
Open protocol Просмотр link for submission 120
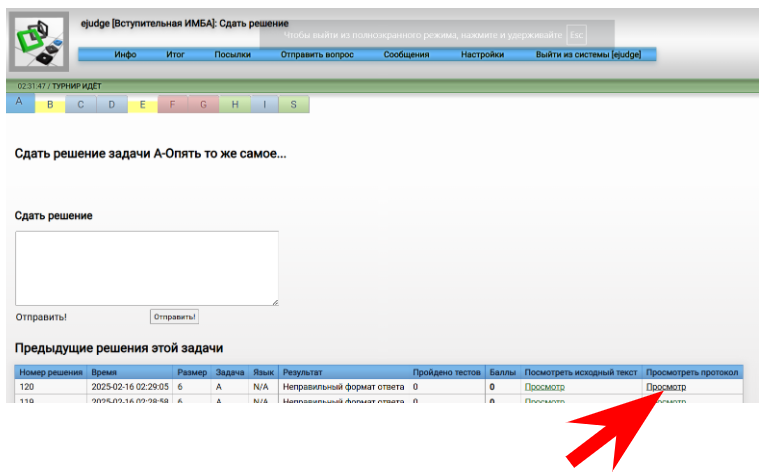click(666, 386)
